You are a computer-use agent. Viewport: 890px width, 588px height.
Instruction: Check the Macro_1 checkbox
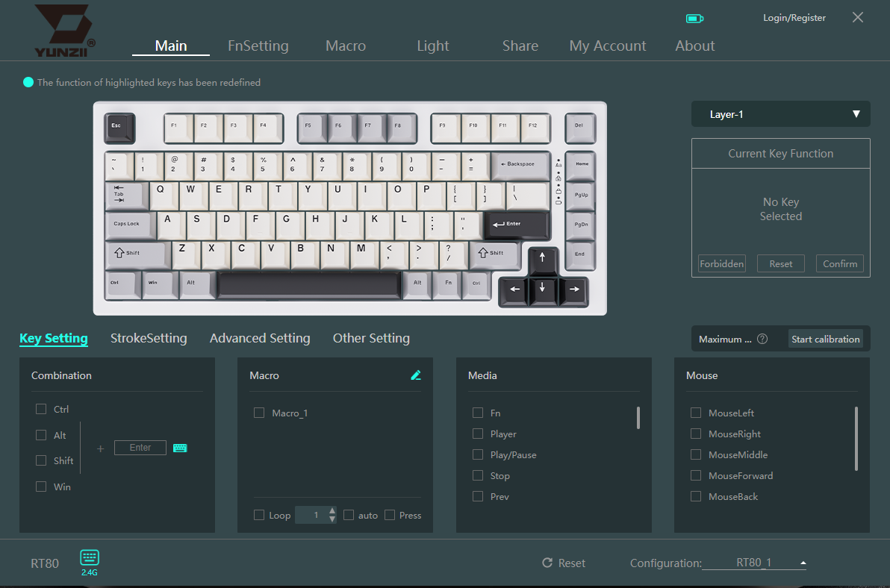[259, 413]
